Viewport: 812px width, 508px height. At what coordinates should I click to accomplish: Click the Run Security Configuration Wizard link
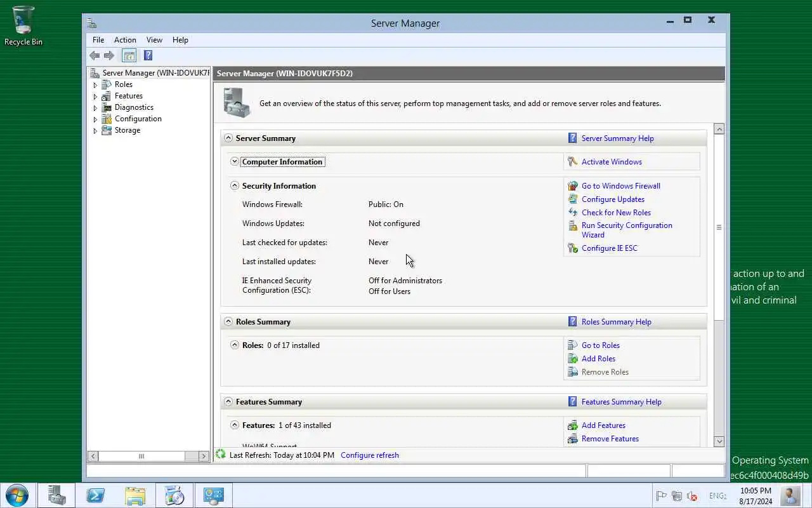click(x=627, y=230)
